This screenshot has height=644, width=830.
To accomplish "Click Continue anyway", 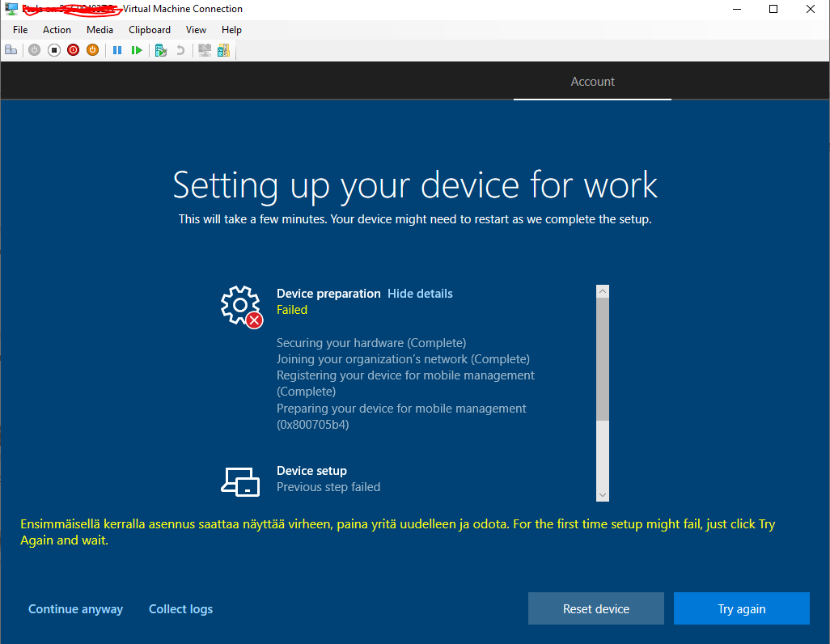I will point(75,608).
